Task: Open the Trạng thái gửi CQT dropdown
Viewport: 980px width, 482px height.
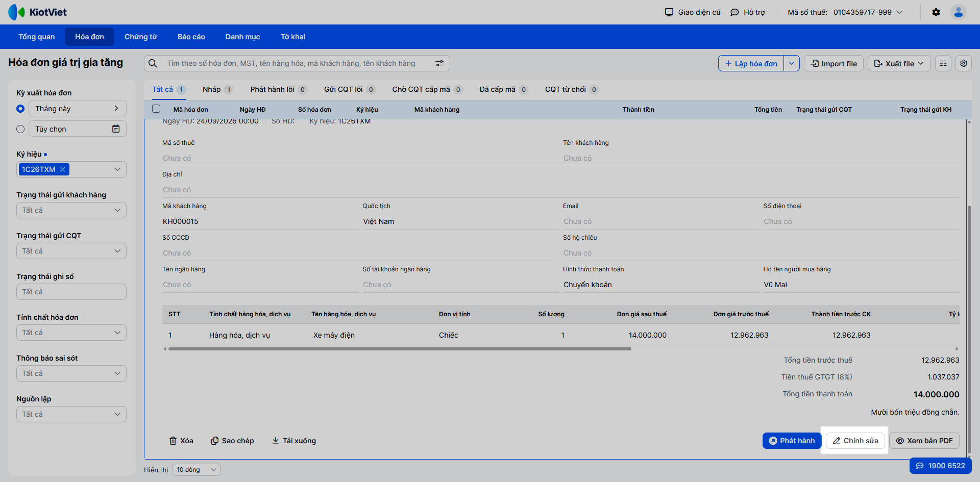Action: coord(71,251)
